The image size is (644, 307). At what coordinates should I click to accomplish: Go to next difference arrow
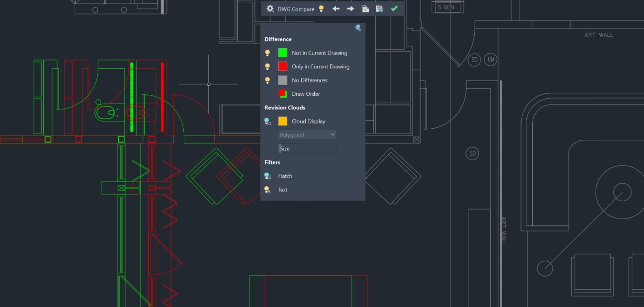point(350,9)
